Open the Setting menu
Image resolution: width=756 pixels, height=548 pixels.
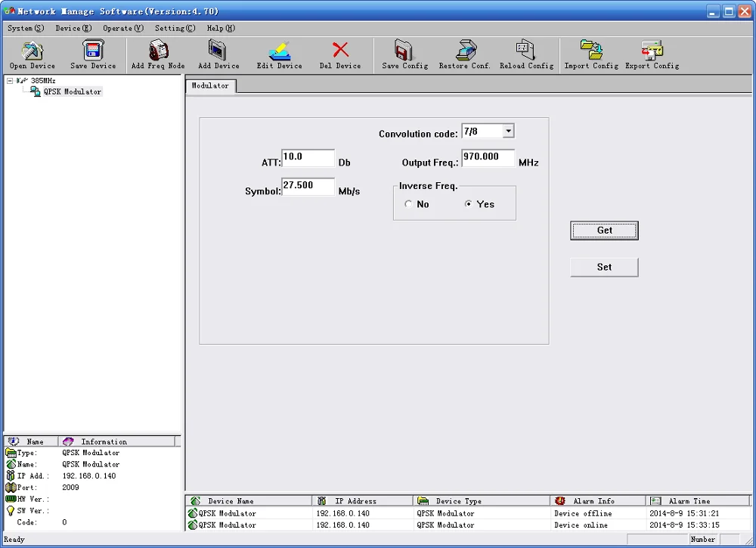click(x=175, y=29)
